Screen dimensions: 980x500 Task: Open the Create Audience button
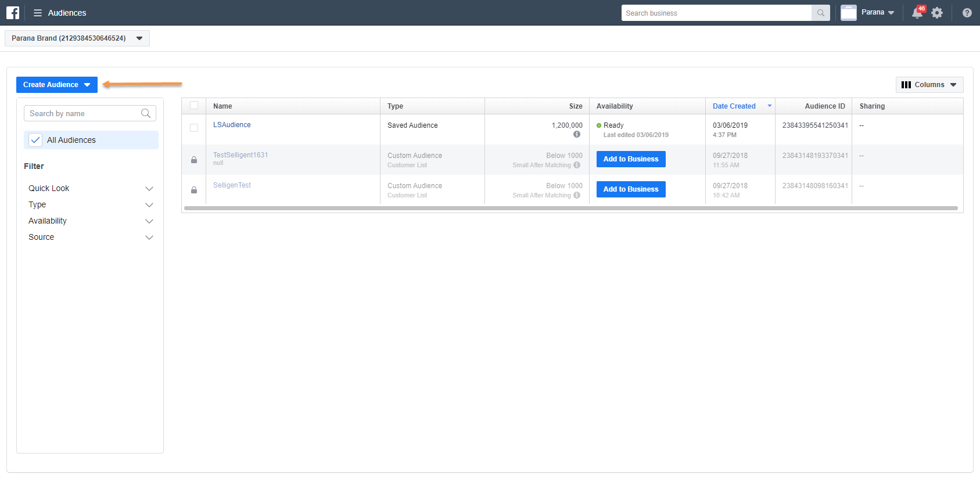point(56,85)
